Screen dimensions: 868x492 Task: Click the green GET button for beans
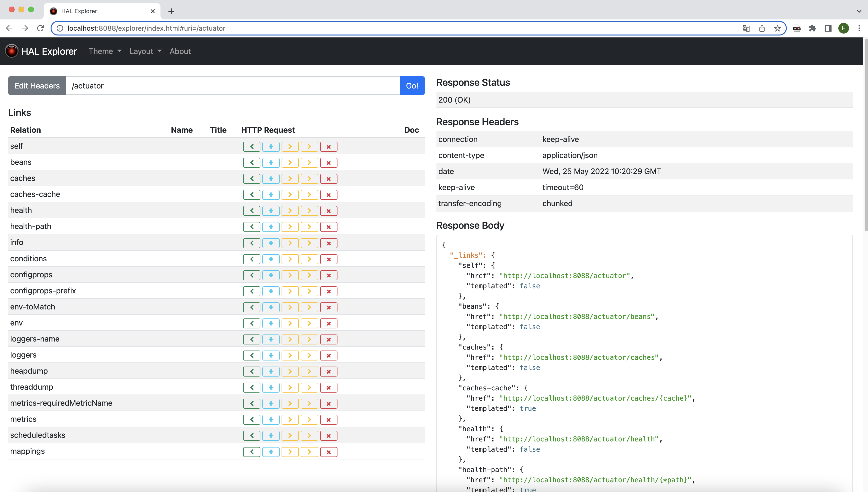tap(251, 163)
